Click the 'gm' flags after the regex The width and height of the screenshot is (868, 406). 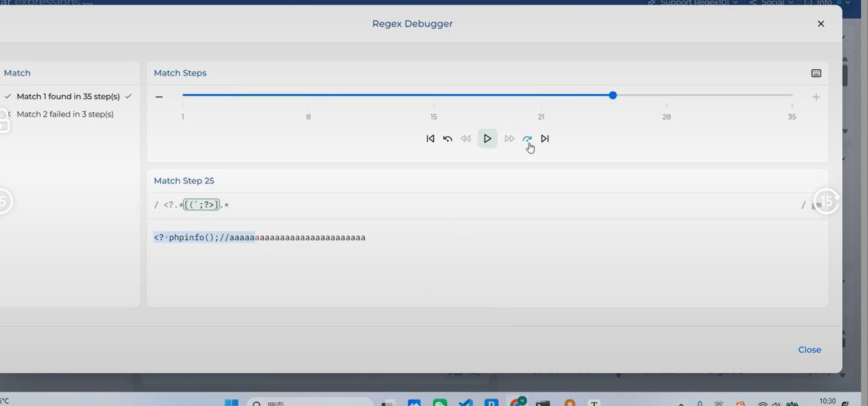(816, 206)
